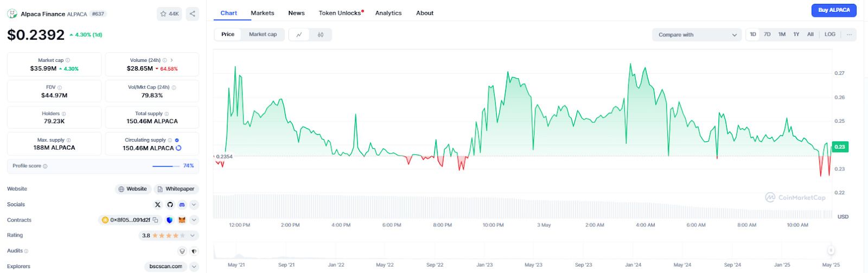Open the Compare with dropdown
The height and width of the screenshot is (273, 868).
(x=697, y=35)
